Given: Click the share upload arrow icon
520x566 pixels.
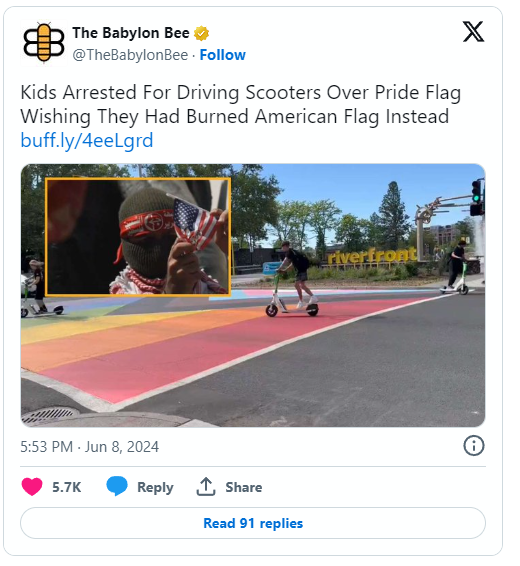Looking at the screenshot, I should pos(206,487).
